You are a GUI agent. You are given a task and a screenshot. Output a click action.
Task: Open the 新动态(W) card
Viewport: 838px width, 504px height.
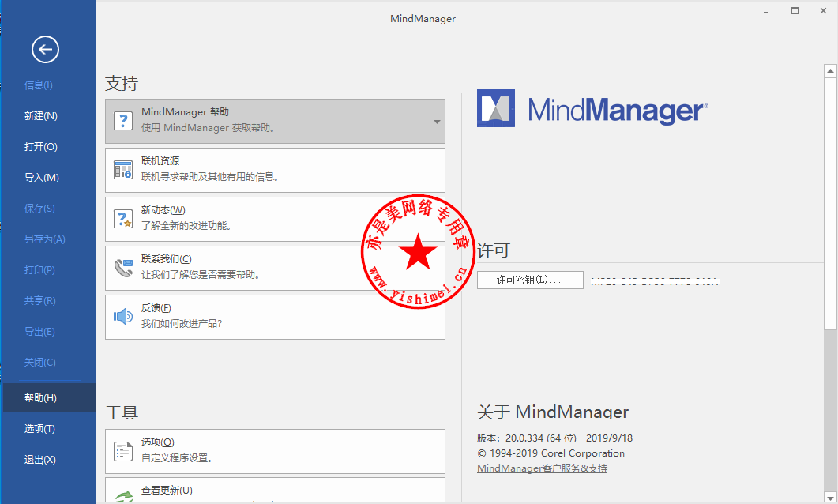tap(275, 219)
